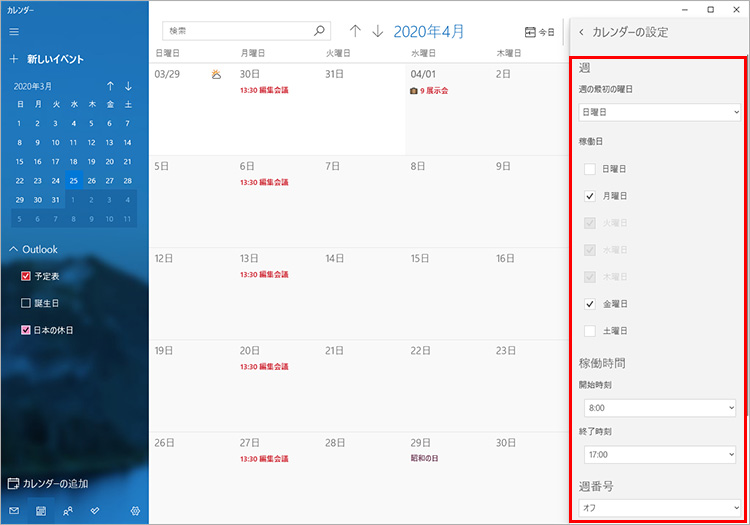Open 終了時刻 dropdown showing 17:00
This screenshot has height=525, width=750.
[x=660, y=455]
